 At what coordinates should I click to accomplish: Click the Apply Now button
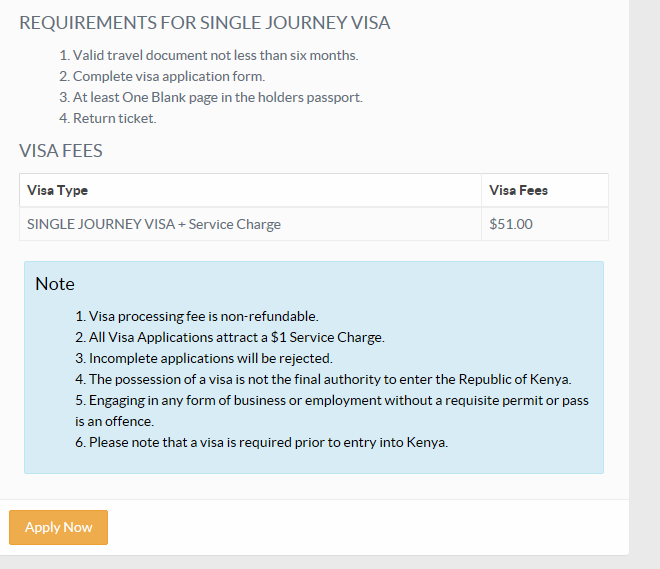[59, 527]
